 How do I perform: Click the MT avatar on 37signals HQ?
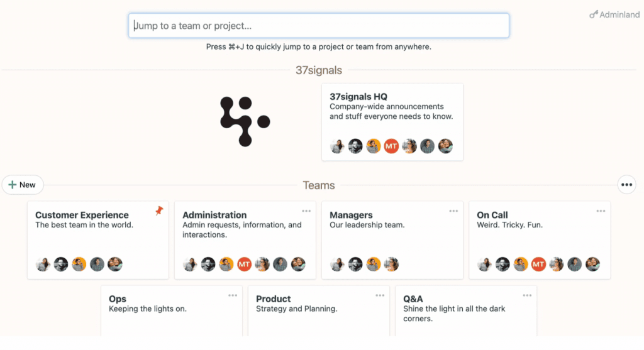[x=391, y=146]
